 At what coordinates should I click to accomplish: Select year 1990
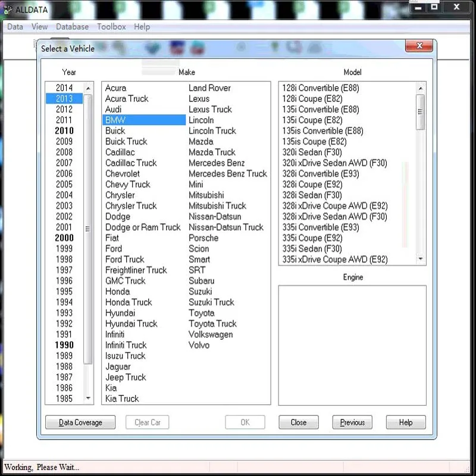click(64, 345)
